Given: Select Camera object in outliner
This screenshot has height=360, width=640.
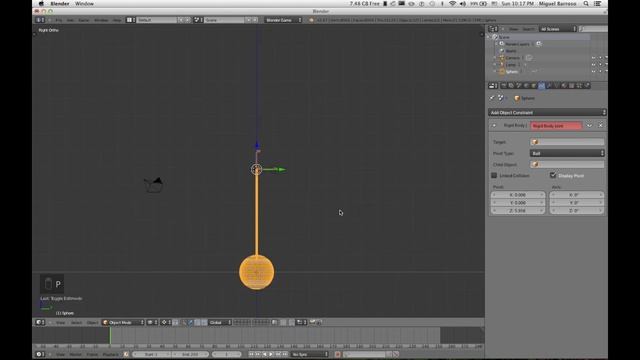Looking at the screenshot, I should click(x=512, y=58).
